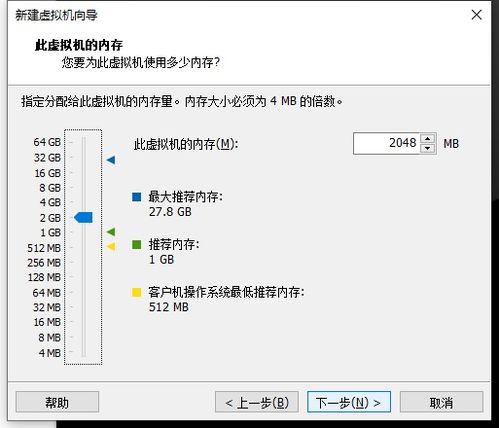Click the 此虚拟机的内存(M) label
Image resolution: width=499 pixels, height=428 pixels.
186,144
